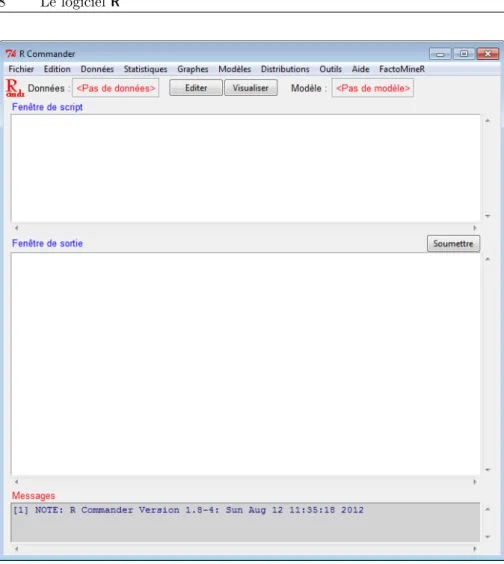The width and height of the screenshot is (504, 564).
Task: Maximize the R Commander window
Action: [x=464, y=54]
